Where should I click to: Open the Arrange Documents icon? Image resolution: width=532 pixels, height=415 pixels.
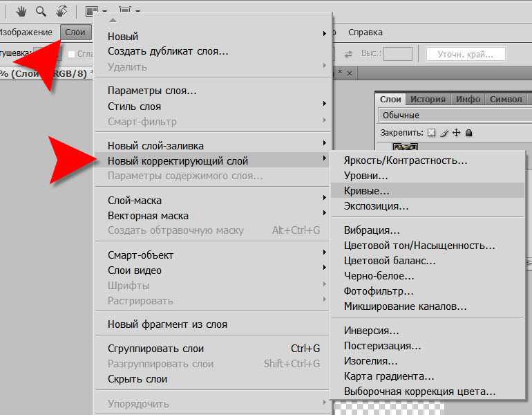(x=92, y=11)
